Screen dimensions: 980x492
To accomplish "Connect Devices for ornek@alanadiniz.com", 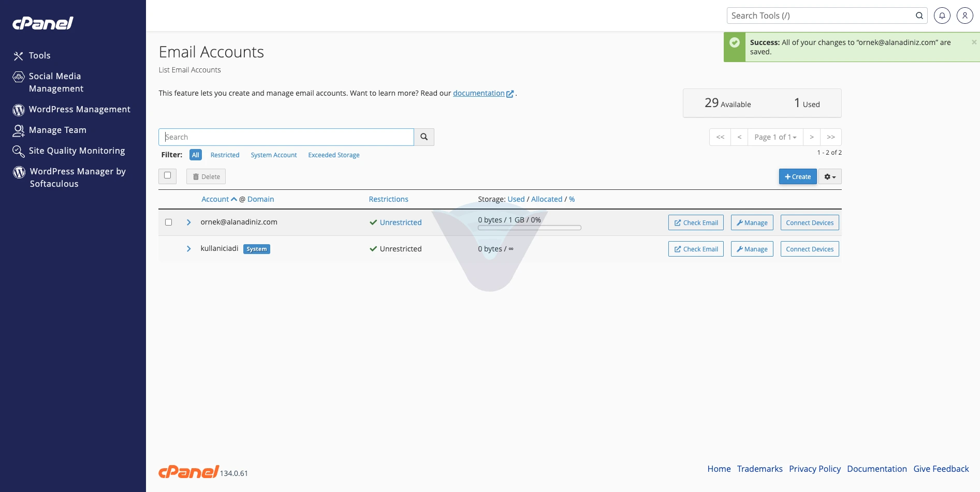I will pyautogui.click(x=810, y=222).
